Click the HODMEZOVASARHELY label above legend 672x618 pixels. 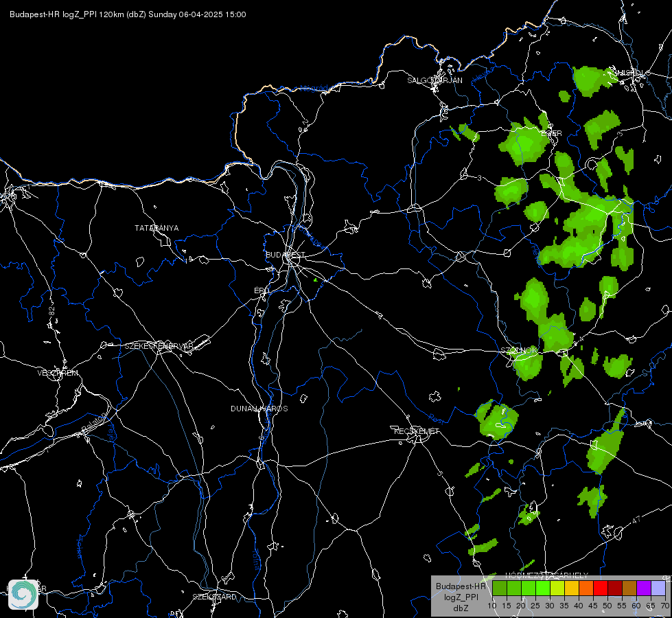546,575
